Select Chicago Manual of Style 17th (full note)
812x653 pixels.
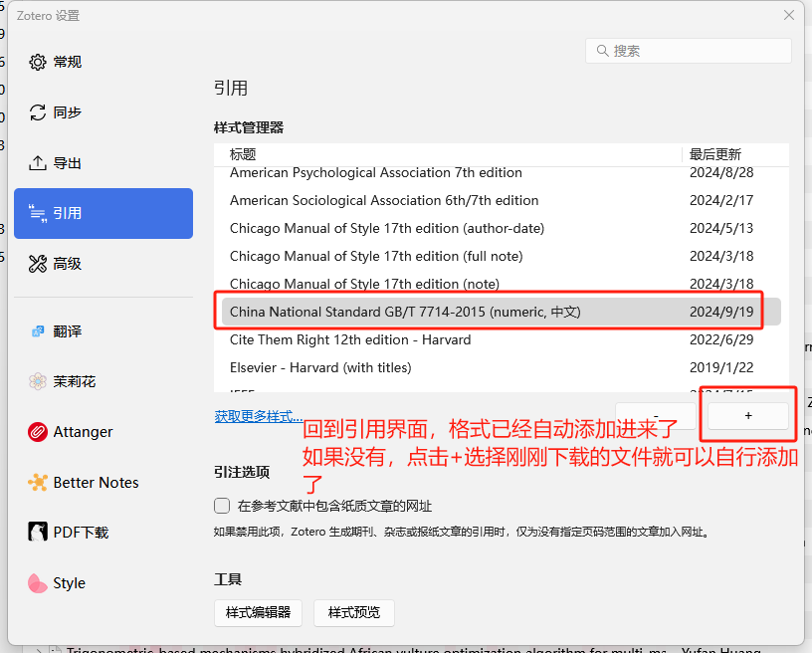(501, 257)
